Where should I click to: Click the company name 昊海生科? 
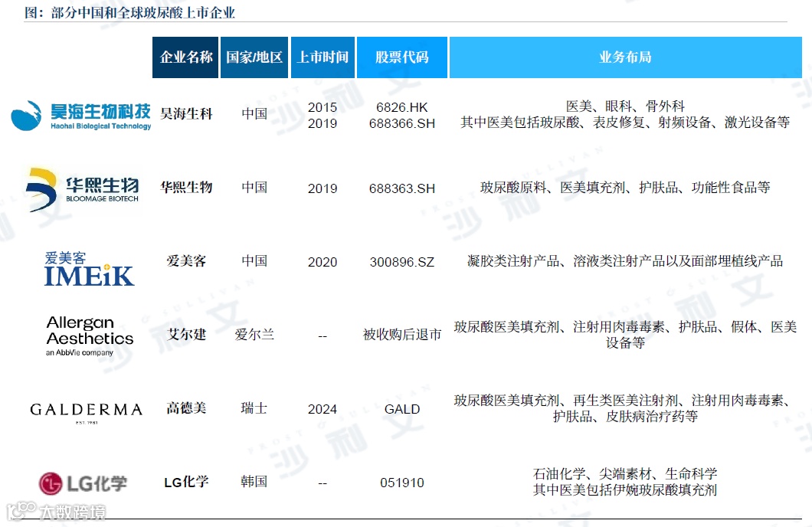186,113
